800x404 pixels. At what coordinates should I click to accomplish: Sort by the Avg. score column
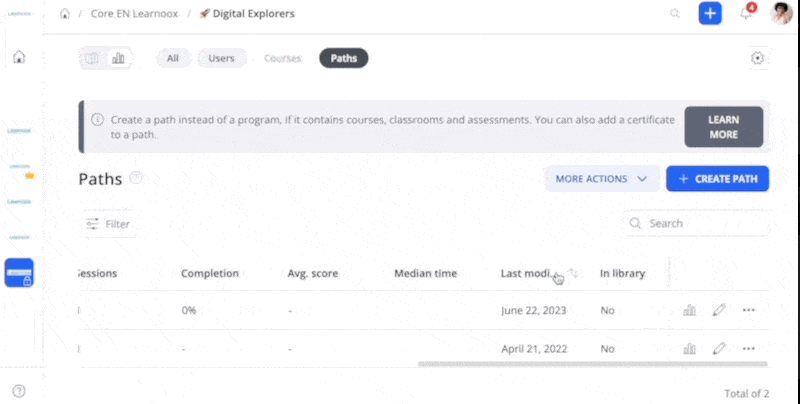click(x=313, y=273)
